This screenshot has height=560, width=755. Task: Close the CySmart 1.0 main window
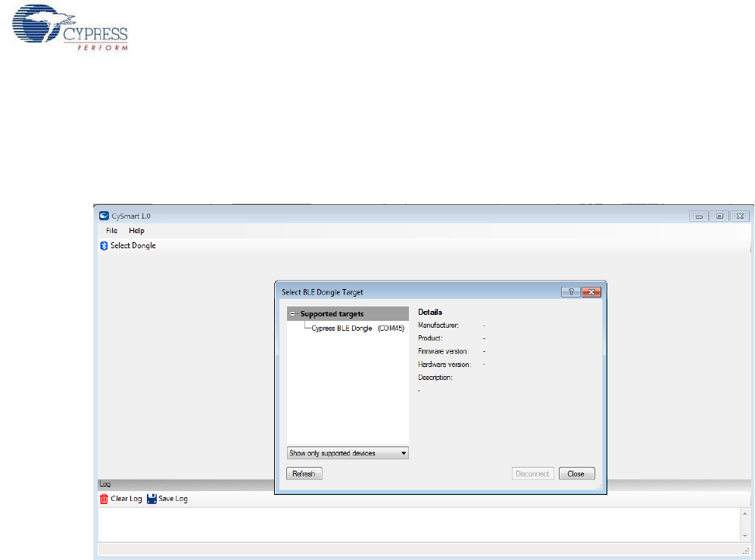pyautogui.click(x=740, y=216)
